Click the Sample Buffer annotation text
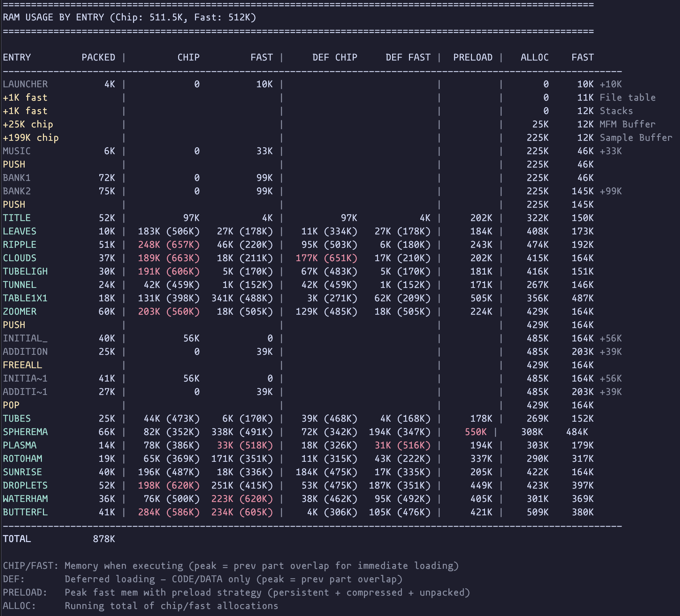 point(635,138)
